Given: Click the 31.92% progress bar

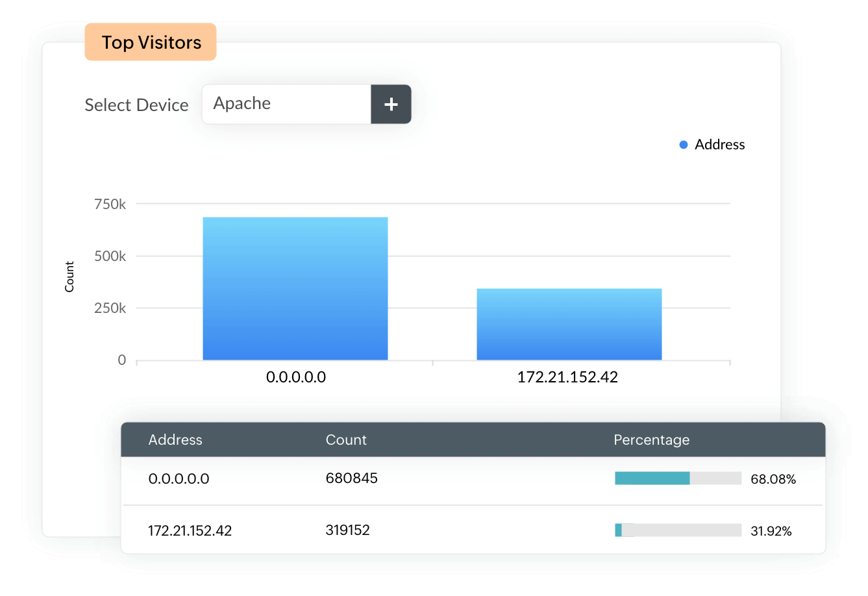Looking at the screenshot, I should 678,530.
